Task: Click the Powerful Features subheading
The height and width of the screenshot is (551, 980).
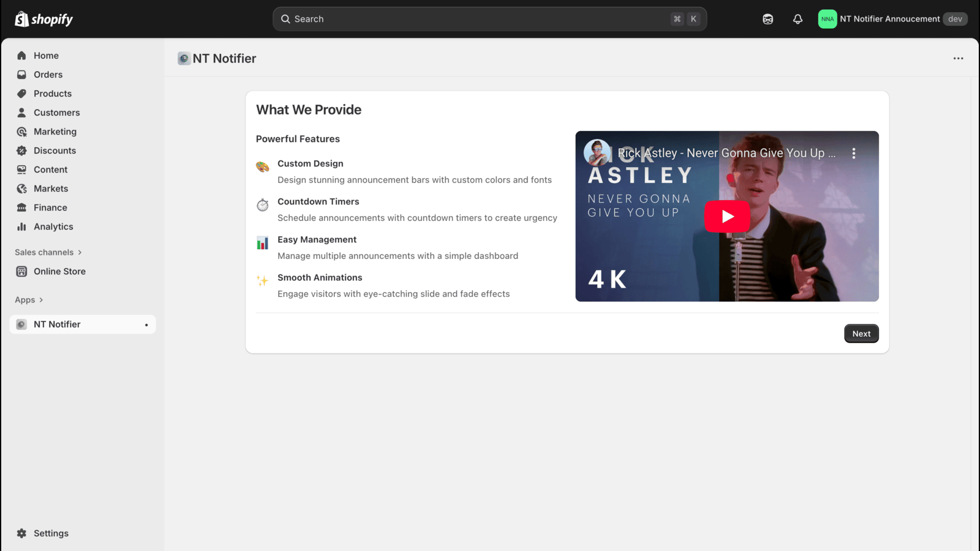Action: click(x=298, y=139)
